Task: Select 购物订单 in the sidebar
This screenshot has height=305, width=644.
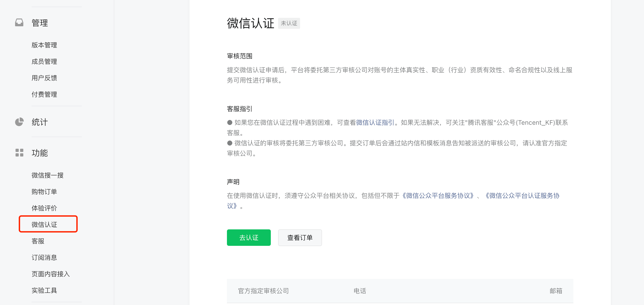Action: 44,192
